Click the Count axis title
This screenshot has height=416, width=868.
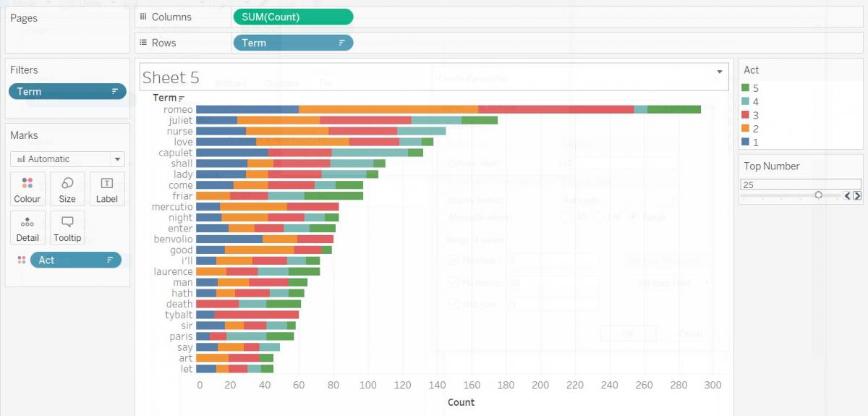pyautogui.click(x=461, y=402)
